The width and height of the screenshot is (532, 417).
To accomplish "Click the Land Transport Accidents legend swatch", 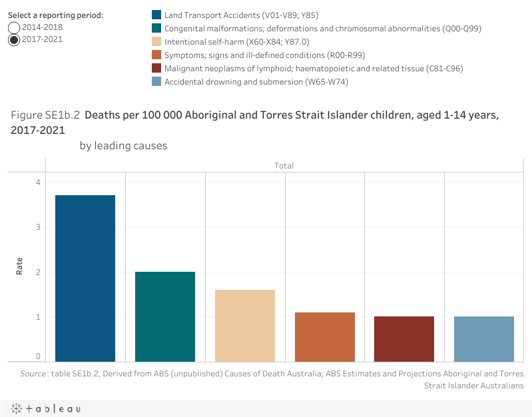I will [x=156, y=15].
